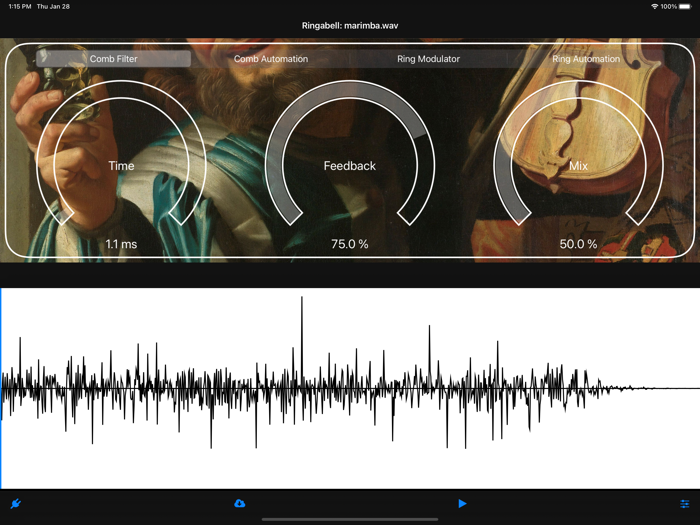Switch to the Comb Automation tab
The height and width of the screenshot is (525, 700).
tap(271, 59)
